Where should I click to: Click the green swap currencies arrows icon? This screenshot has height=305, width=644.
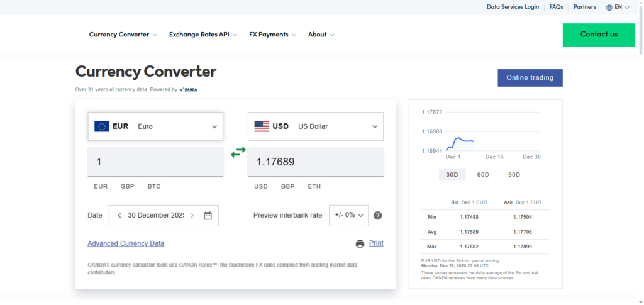(x=238, y=152)
